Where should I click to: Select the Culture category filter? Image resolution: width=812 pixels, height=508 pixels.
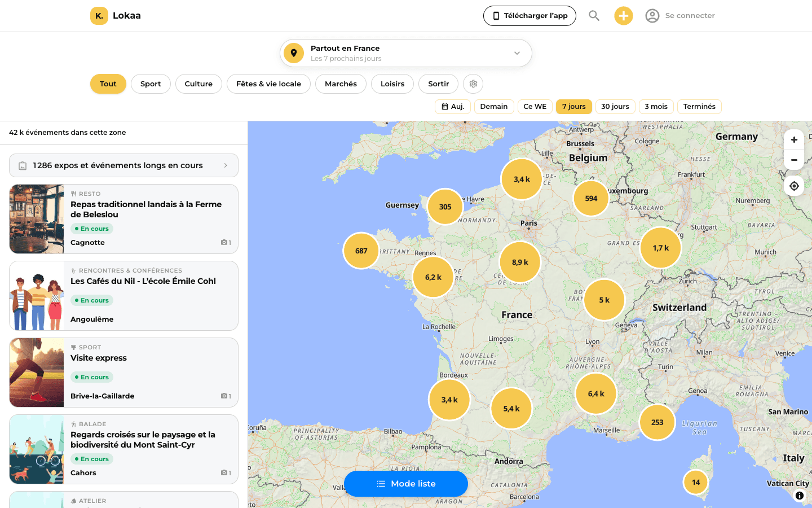pos(198,84)
